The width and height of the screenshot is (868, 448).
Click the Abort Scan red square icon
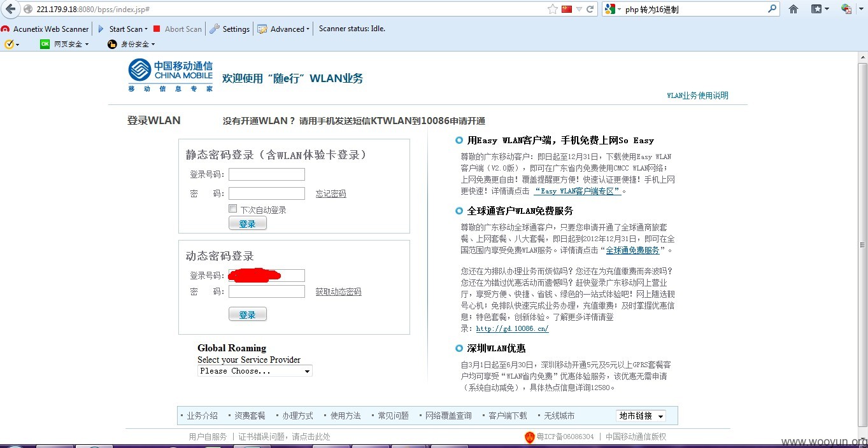(x=157, y=29)
